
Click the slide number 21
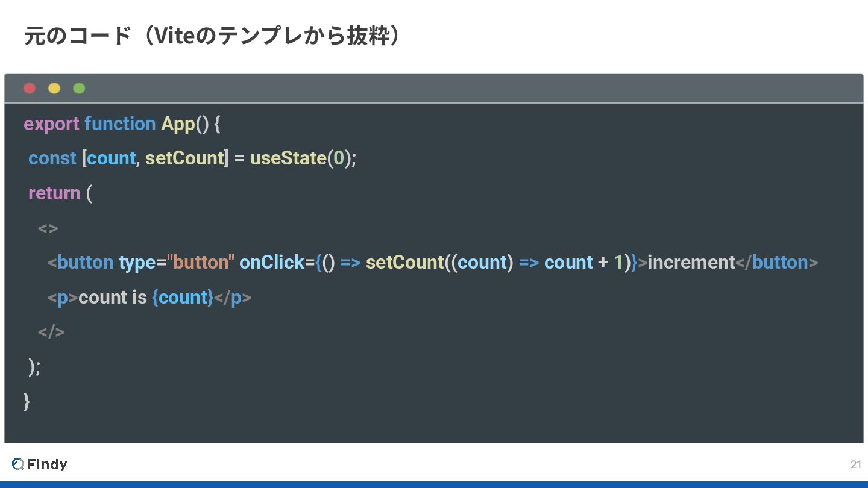click(x=856, y=465)
